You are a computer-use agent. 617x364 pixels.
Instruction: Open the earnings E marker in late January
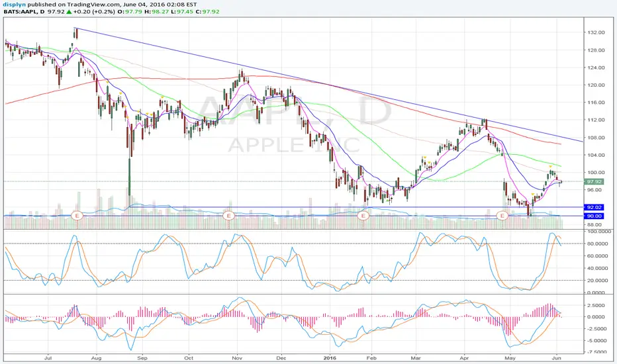363,216
